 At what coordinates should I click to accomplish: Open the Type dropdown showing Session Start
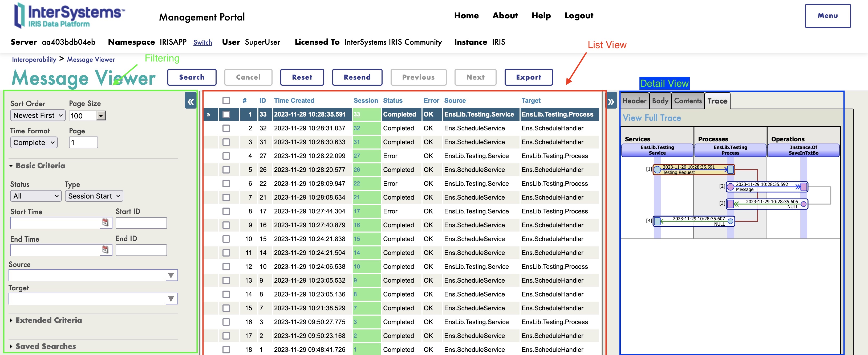[x=94, y=196]
